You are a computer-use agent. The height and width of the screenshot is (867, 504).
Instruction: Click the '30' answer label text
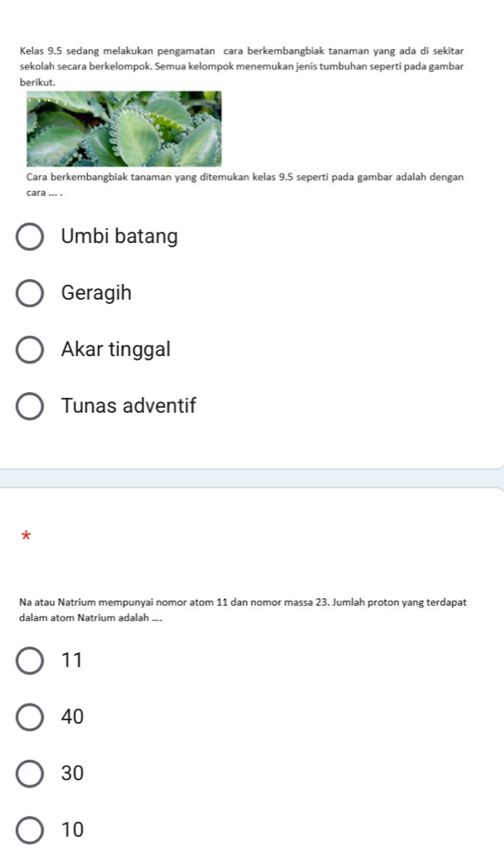point(73,773)
